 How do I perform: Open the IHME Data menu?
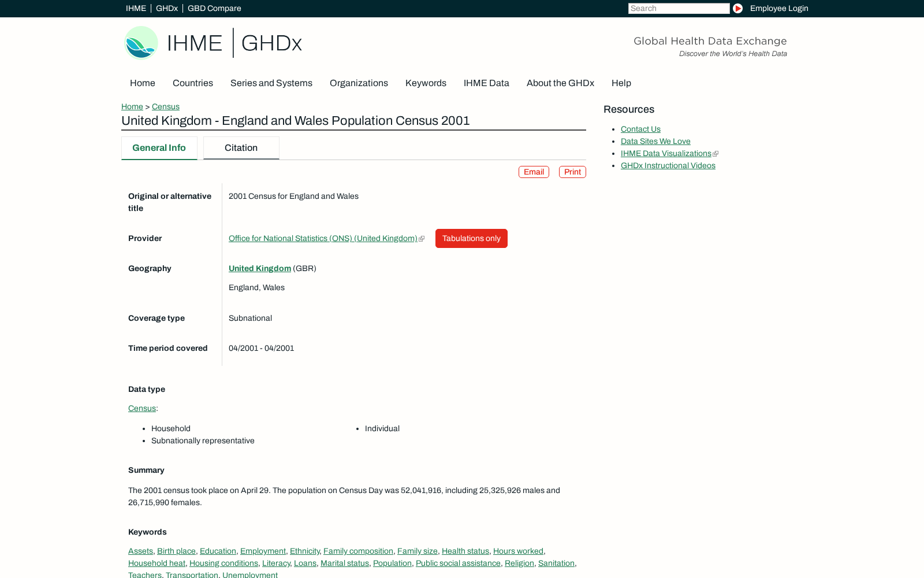coord(486,83)
